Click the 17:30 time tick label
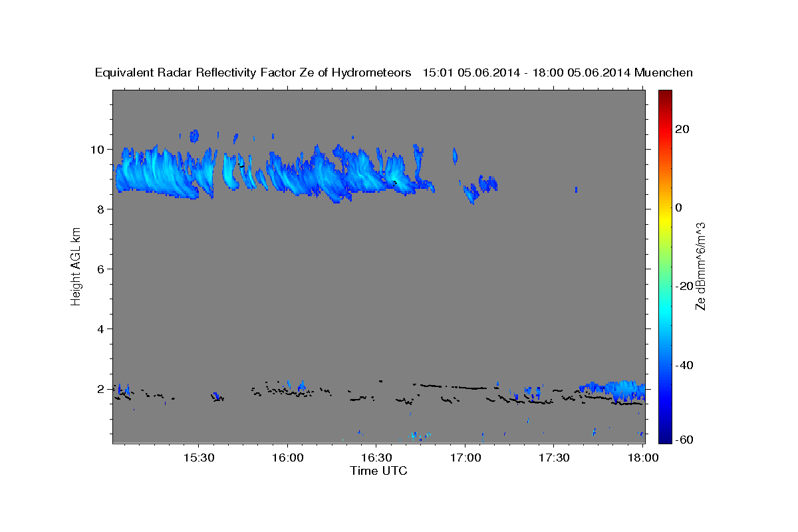 [555, 458]
